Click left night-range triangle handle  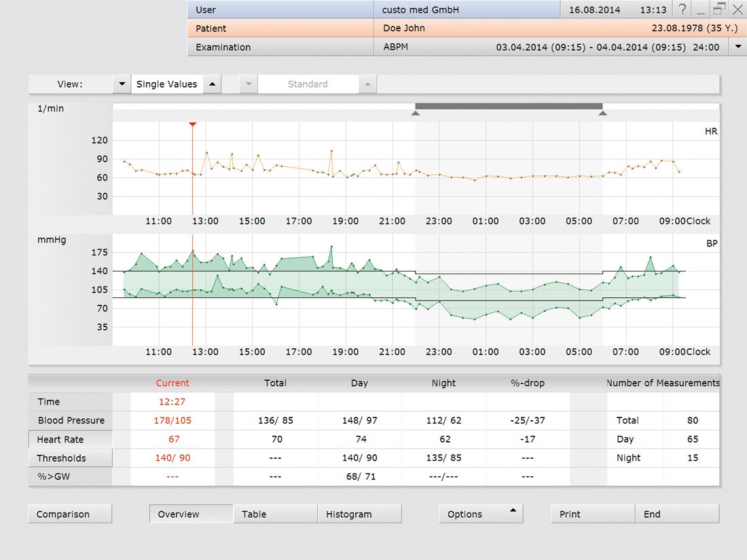click(416, 113)
